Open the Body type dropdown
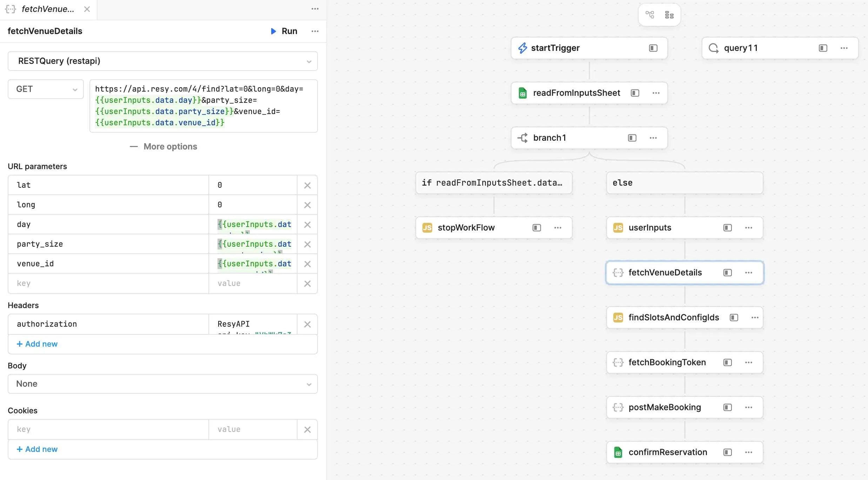 tap(163, 384)
